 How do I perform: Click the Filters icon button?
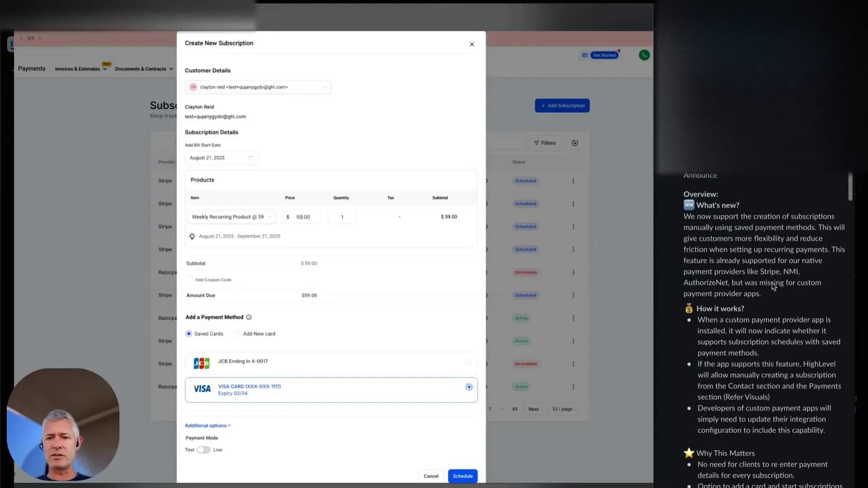tap(545, 143)
